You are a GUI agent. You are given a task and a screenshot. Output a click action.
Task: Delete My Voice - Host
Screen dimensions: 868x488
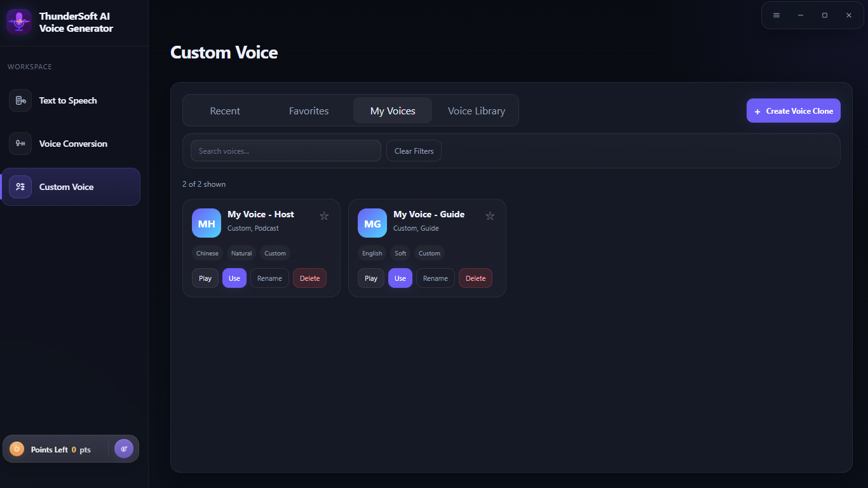(309, 278)
